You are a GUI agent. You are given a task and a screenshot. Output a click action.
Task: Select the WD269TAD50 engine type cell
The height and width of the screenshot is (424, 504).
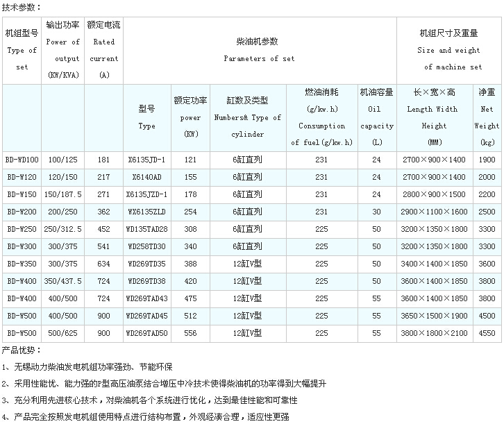146,334
